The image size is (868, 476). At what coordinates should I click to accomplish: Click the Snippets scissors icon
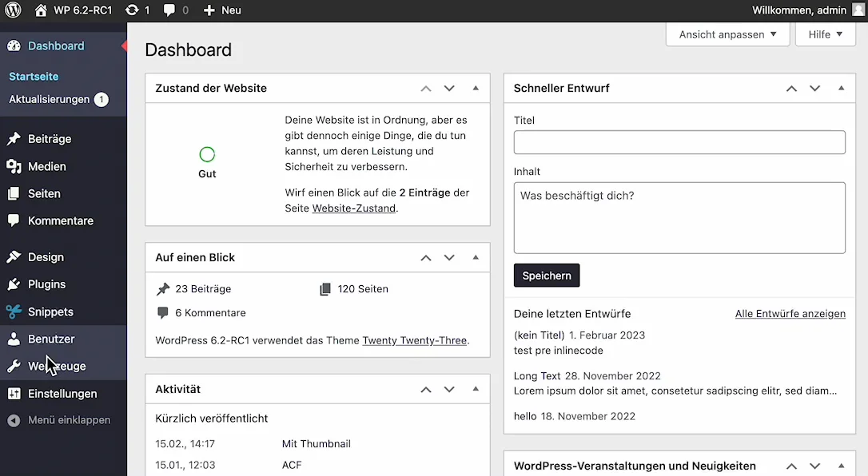click(14, 311)
